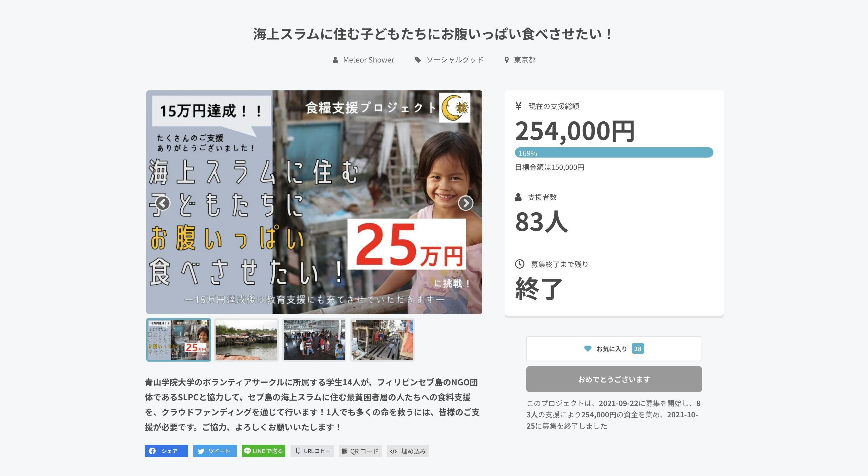868x476 pixels.
Task: Open the QRコード button
Action: point(361,451)
